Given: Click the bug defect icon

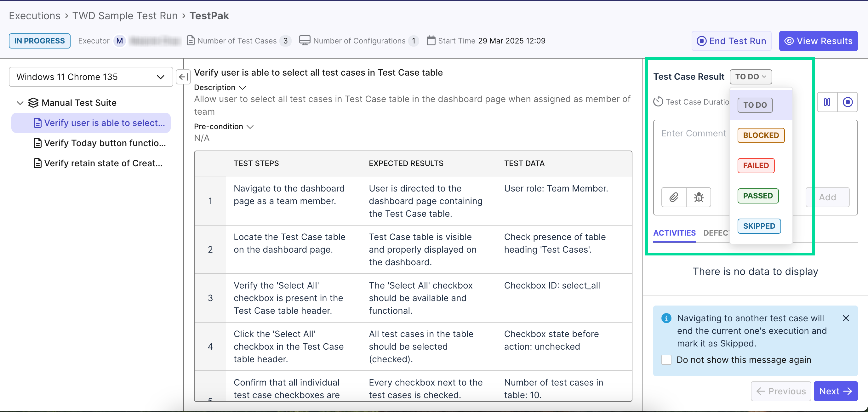Looking at the screenshot, I should [x=699, y=197].
